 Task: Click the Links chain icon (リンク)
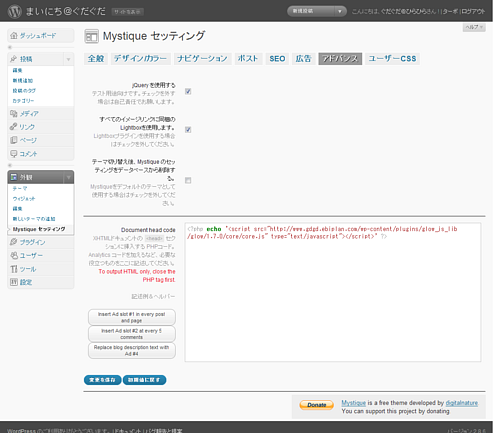13,127
